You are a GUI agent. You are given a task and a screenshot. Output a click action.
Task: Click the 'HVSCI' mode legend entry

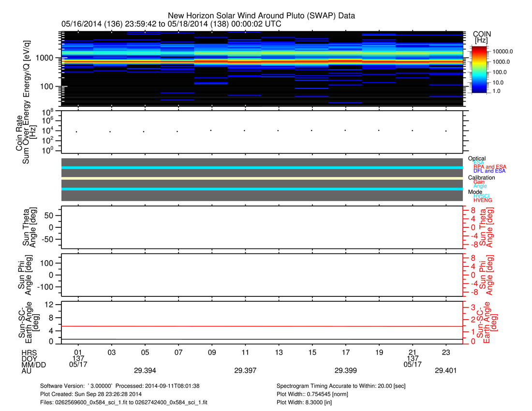click(x=483, y=196)
